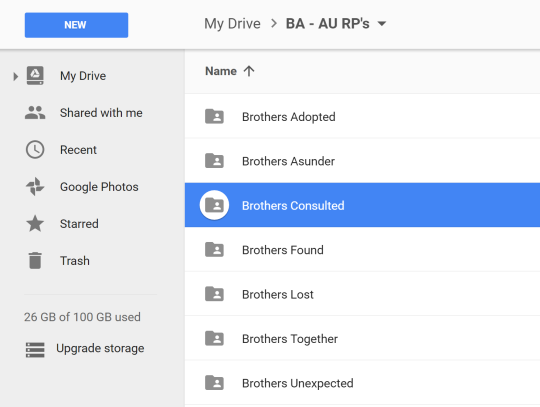
Task: Select the Brothers Unexpected folder
Action: point(362,383)
